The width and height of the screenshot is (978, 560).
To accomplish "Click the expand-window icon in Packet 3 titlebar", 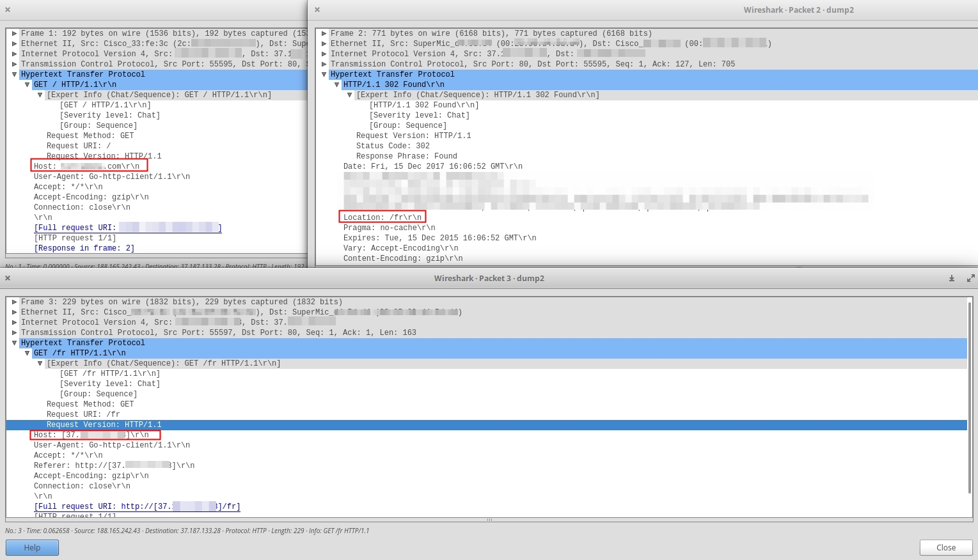I will pyautogui.click(x=970, y=278).
